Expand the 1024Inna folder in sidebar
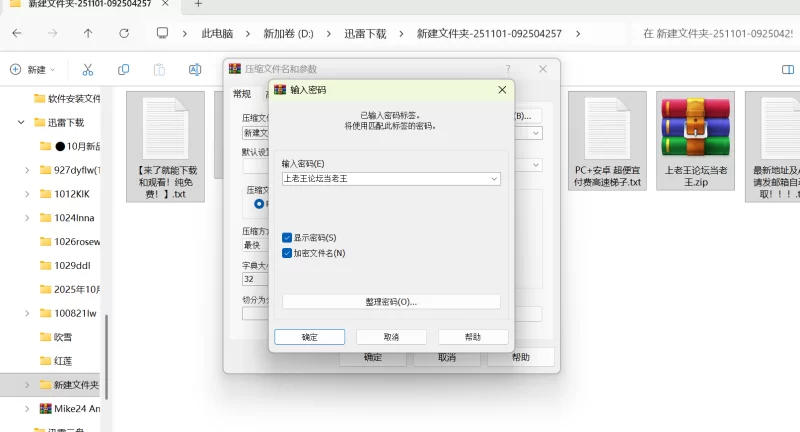This screenshot has width=800, height=432. [27, 218]
